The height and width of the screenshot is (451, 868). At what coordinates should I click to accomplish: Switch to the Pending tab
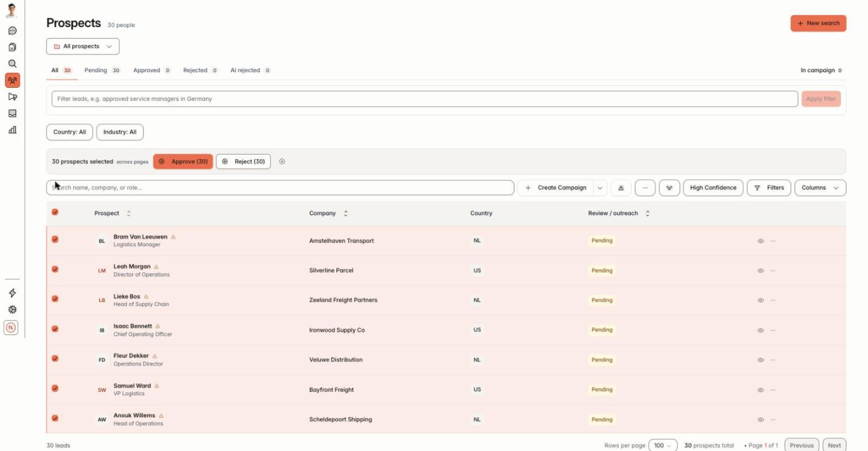102,71
